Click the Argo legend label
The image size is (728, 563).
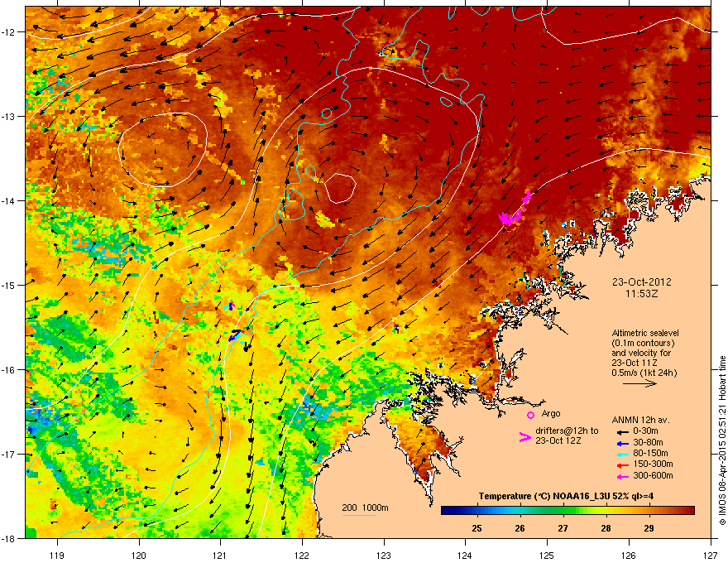[551, 413]
